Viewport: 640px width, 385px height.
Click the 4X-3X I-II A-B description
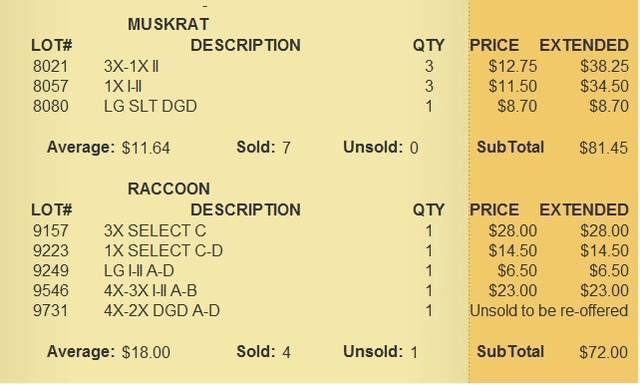coord(151,291)
